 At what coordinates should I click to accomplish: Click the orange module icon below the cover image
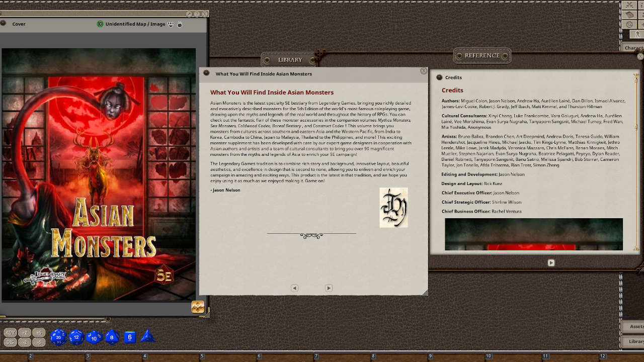[x=197, y=306]
